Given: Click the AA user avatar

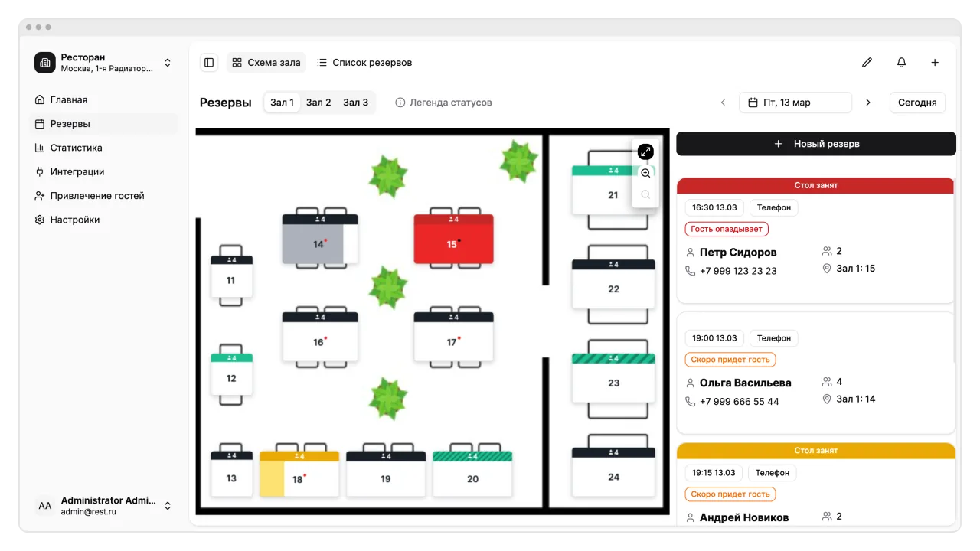Looking at the screenshot, I should click(x=45, y=506).
